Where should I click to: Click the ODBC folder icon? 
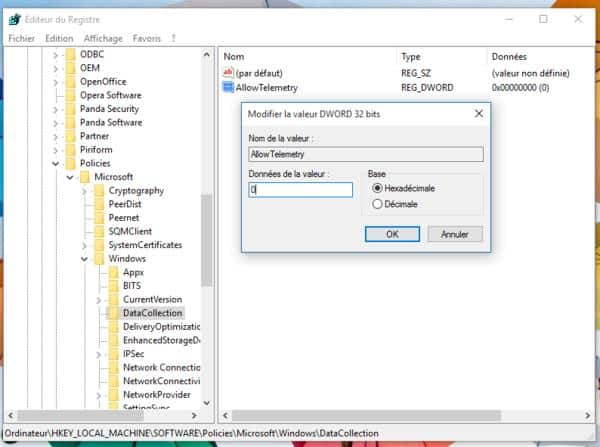[70, 54]
